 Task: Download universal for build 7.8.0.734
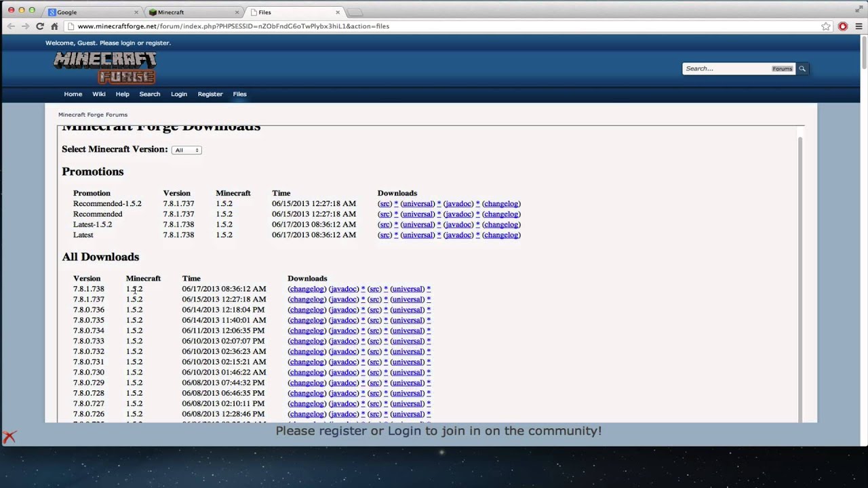click(408, 331)
